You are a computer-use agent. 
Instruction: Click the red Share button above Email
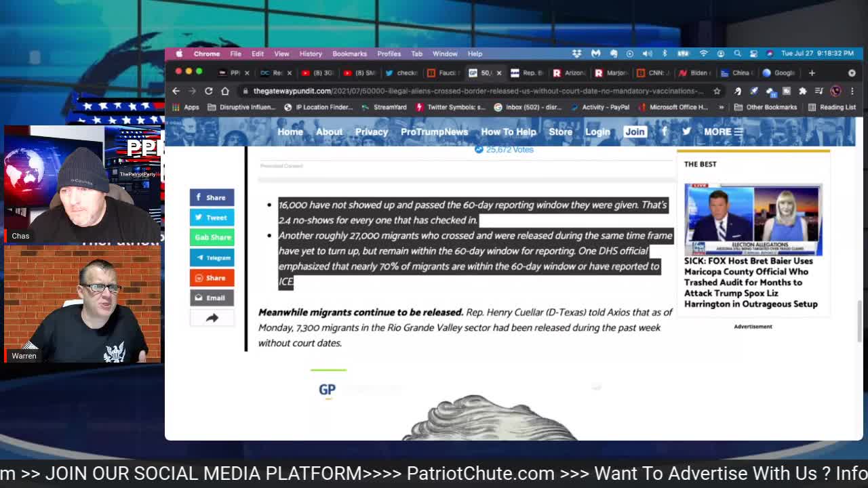coord(212,278)
